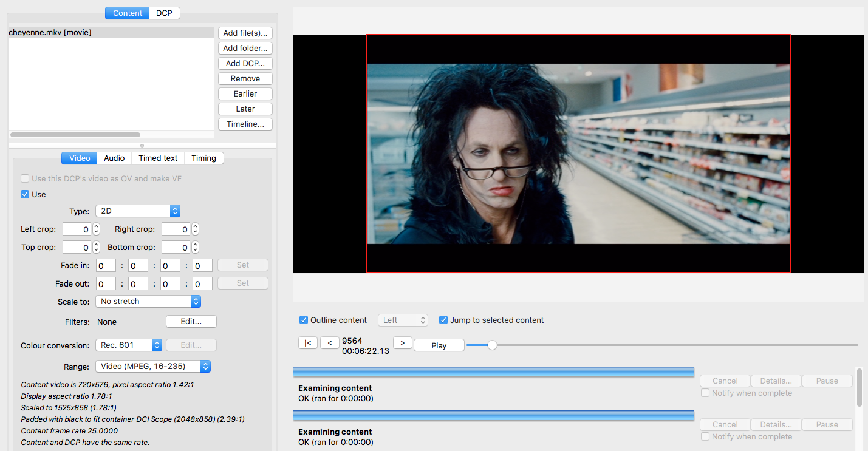Click Add DCP... button
This screenshot has width=868, height=451.
[245, 63]
